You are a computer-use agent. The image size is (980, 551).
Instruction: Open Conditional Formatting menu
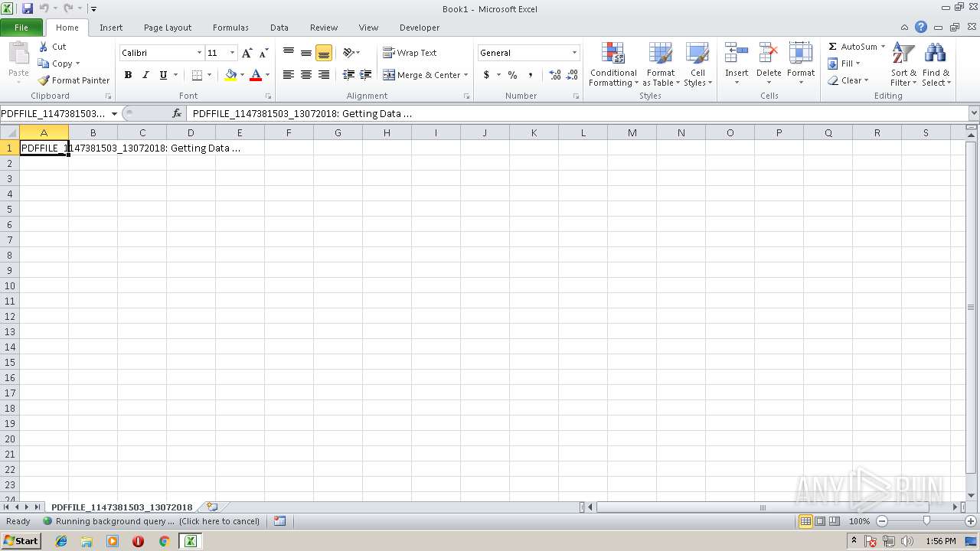[613, 64]
